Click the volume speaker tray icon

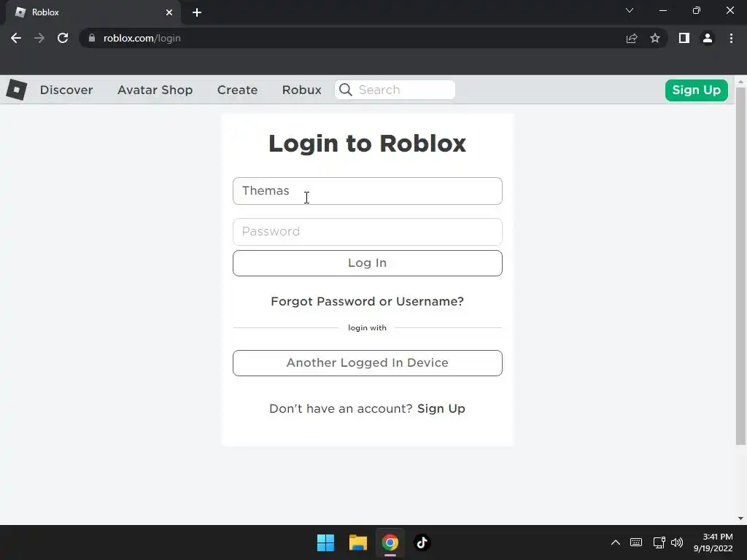pos(677,542)
